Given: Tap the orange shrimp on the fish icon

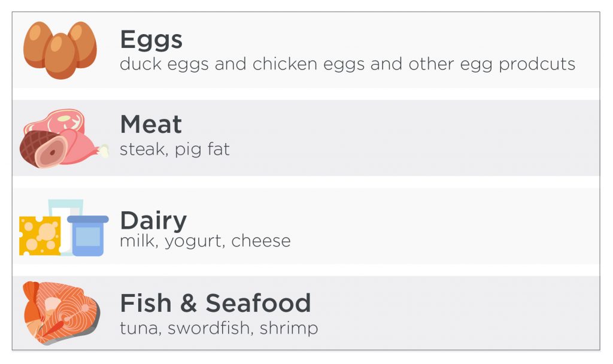Looking at the screenshot, I should coord(34,309).
